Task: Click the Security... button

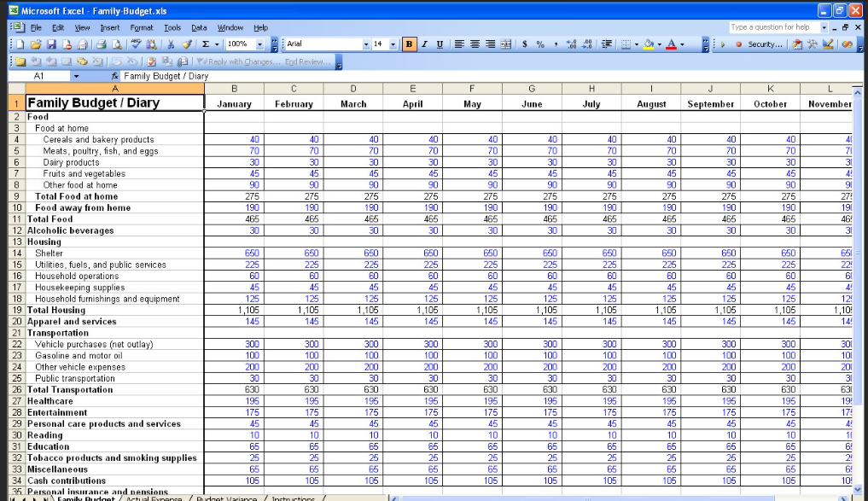Action: click(x=764, y=44)
